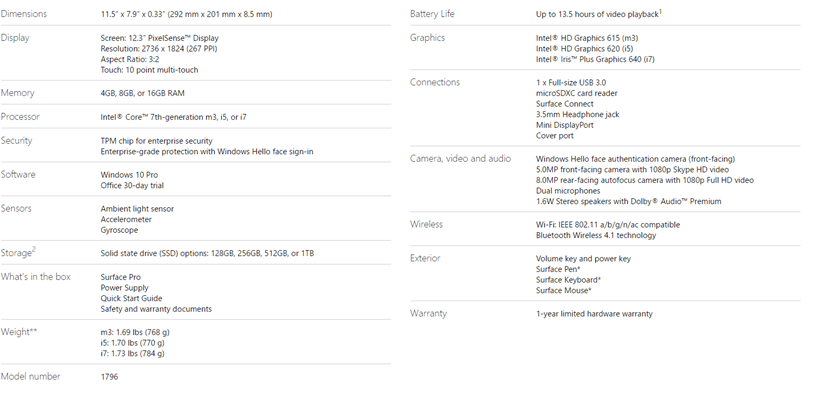Click the Windows 10 Pro software entry
Image resolution: width=824 pixels, height=405 pixels.
coord(129,175)
